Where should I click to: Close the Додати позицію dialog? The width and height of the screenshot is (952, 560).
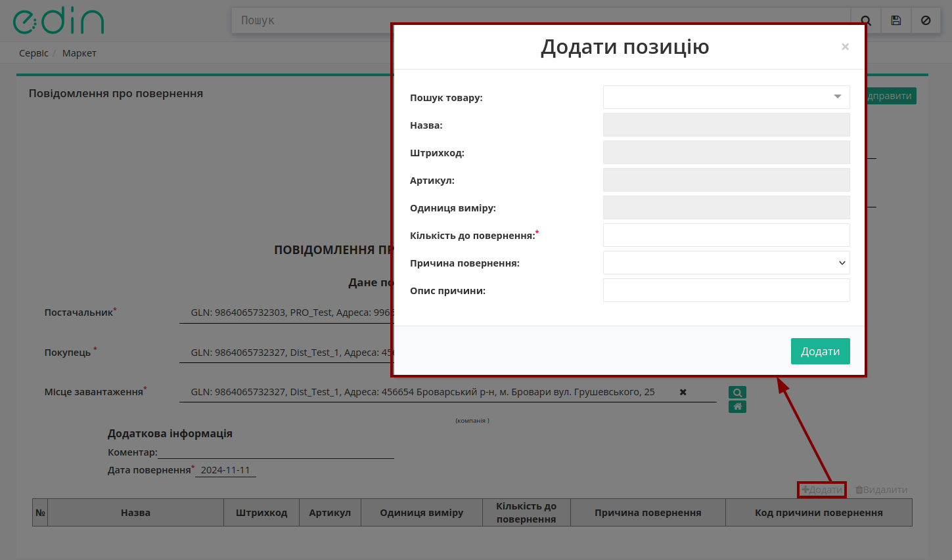pyautogui.click(x=845, y=47)
